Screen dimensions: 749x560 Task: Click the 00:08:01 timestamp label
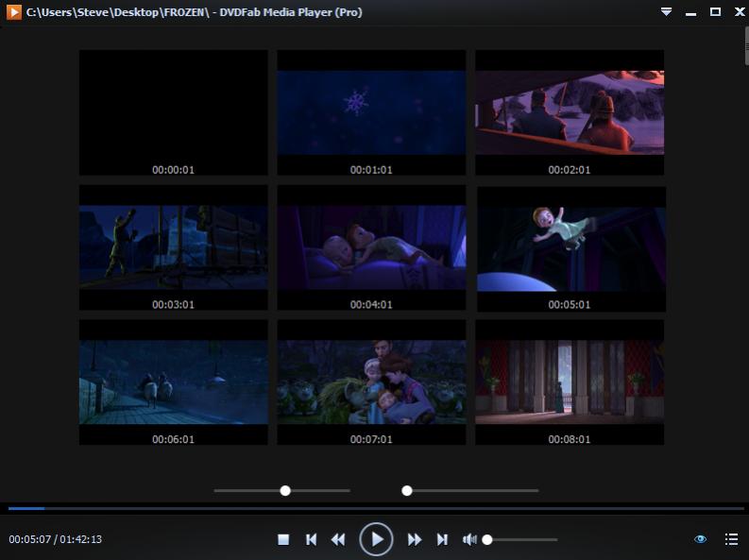(570, 439)
